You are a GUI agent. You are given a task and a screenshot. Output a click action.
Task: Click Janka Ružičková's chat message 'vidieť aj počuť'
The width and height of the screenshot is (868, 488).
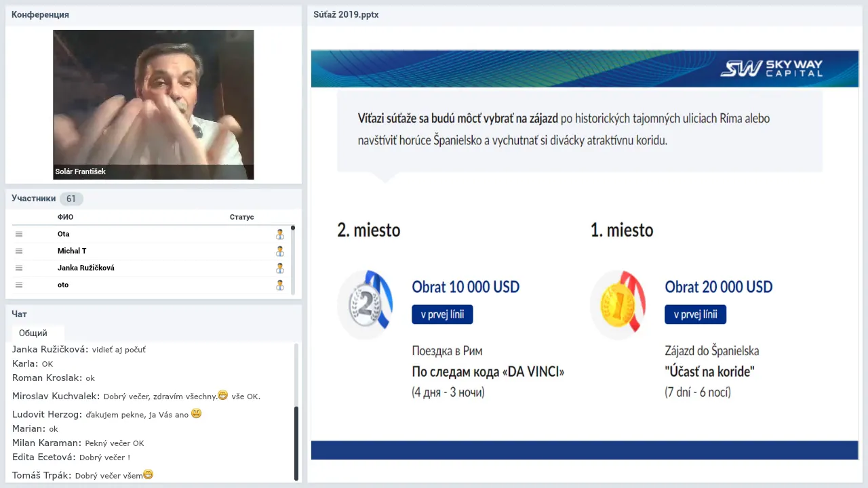coord(119,350)
